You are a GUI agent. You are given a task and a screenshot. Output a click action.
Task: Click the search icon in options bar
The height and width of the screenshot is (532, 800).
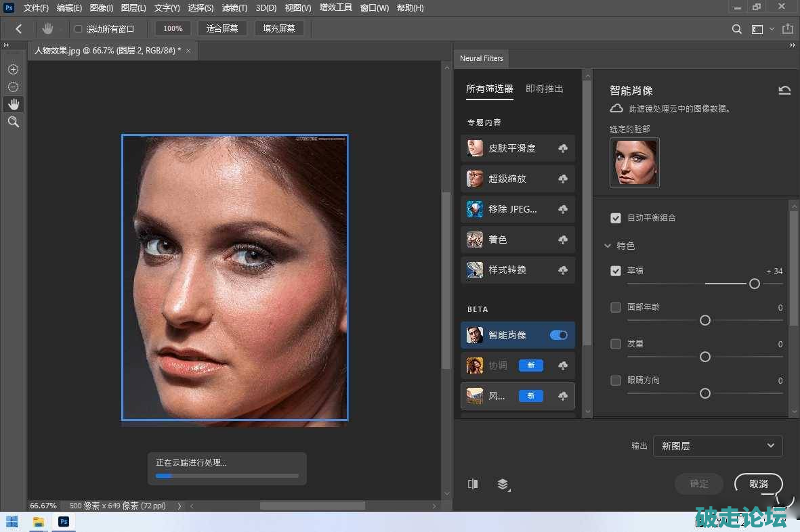coord(737,29)
